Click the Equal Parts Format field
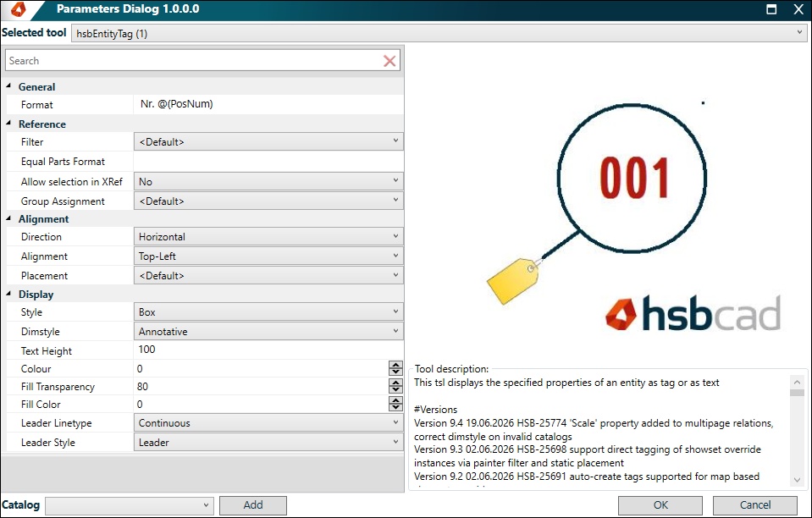This screenshot has width=812, height=518. point(268,162)
